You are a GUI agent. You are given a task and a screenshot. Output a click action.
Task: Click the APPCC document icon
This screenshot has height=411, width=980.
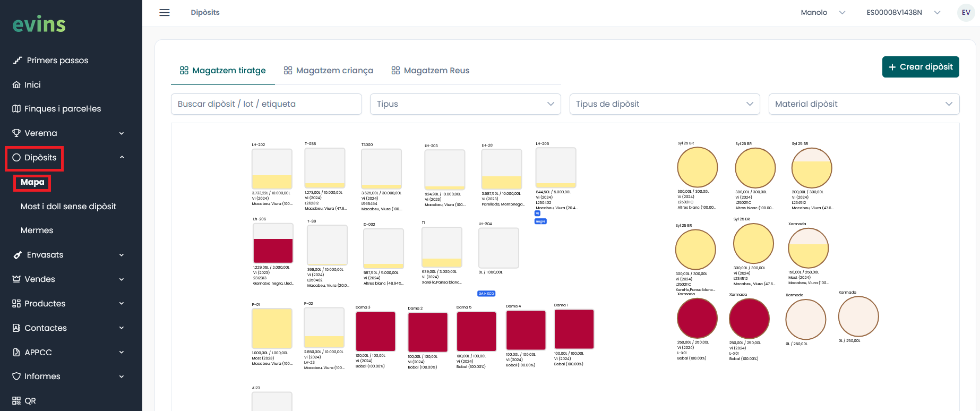(x=16, y=352)
